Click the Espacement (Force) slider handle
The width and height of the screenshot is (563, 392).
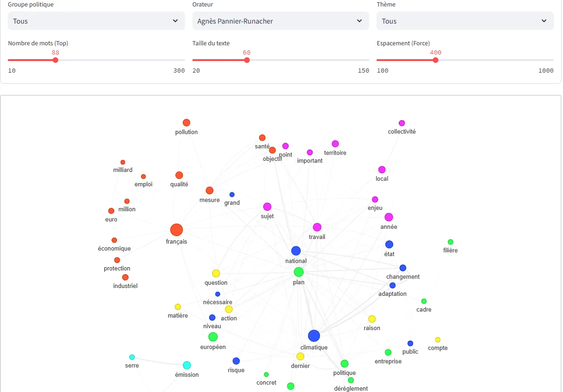pos(435,60)
